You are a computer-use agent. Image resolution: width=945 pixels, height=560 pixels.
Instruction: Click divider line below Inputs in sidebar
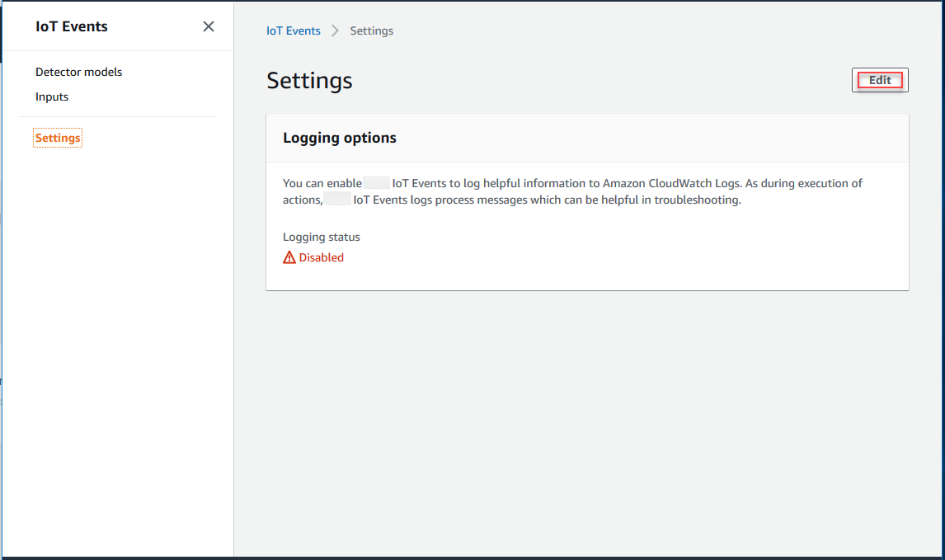pyautogui.click(x=118, y=116)
